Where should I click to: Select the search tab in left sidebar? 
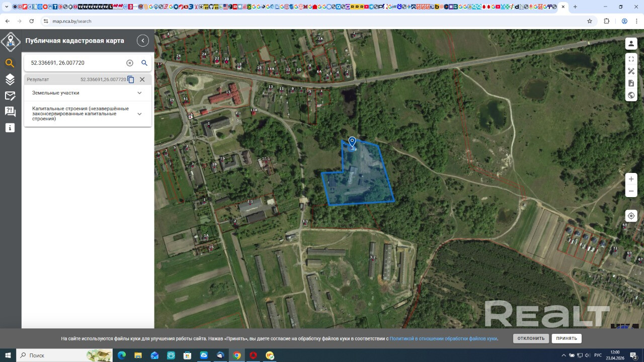pos(10,63)
